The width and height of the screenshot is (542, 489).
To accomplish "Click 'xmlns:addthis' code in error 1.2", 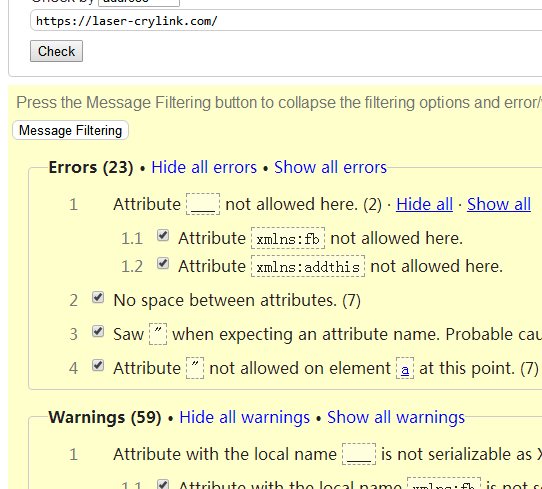I will pyautogui.click(x=308, y=266).
